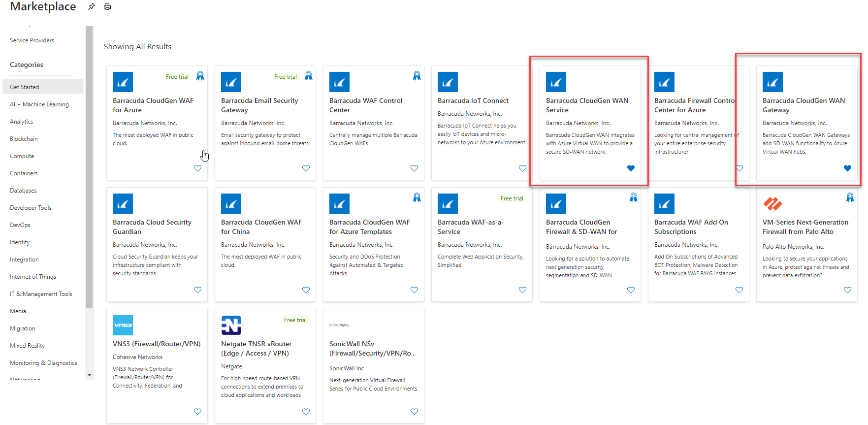This screenshot has width=868, height=425.
Task: Click Netgate logo on TNSR vRouter card
Action: [231, 326]
